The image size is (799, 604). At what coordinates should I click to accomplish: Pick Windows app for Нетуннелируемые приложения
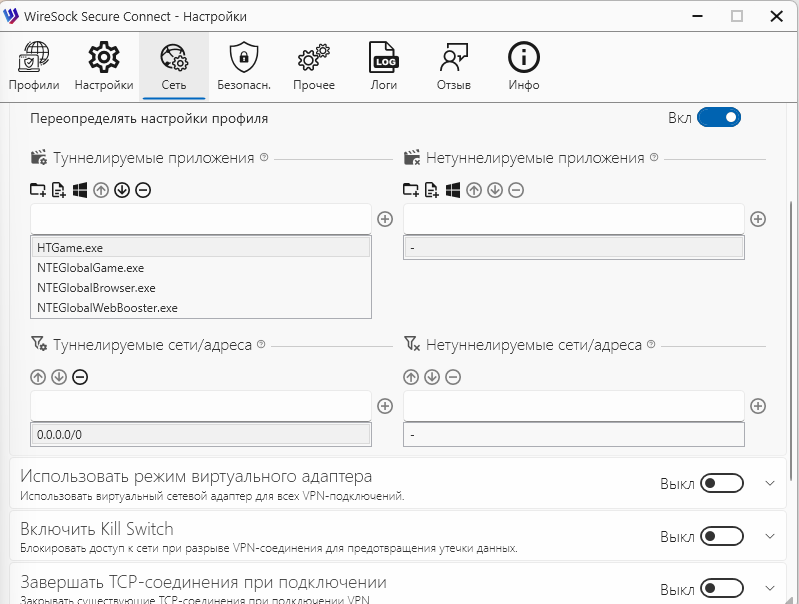[x=453, y=190]
